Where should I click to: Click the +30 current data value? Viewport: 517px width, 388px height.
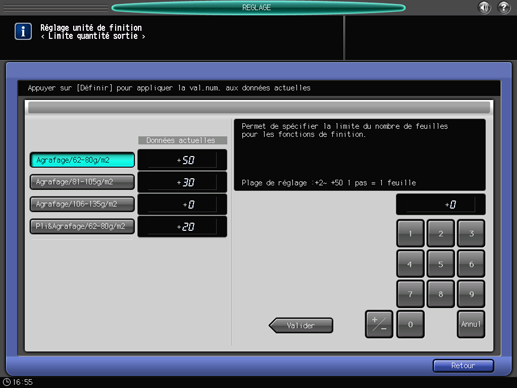182,182
